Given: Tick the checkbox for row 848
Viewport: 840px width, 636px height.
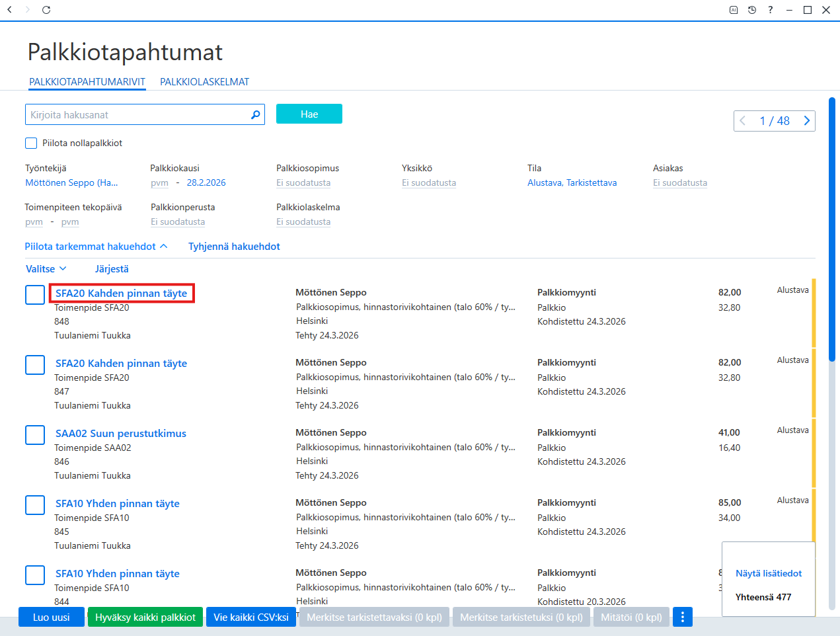Looking at the screenshot, I should (x=35, y=295).
